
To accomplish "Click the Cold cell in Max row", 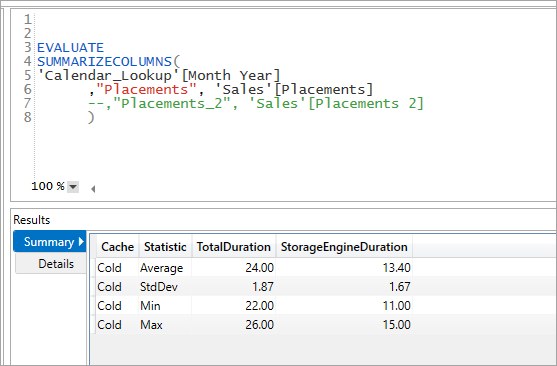I will coord(117,324).
